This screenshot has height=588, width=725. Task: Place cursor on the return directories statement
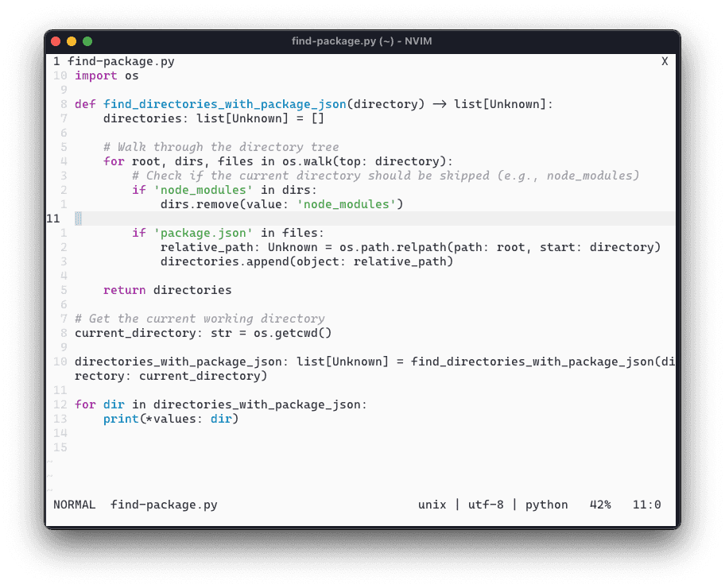pyautogui.click(x=167, y=290)
